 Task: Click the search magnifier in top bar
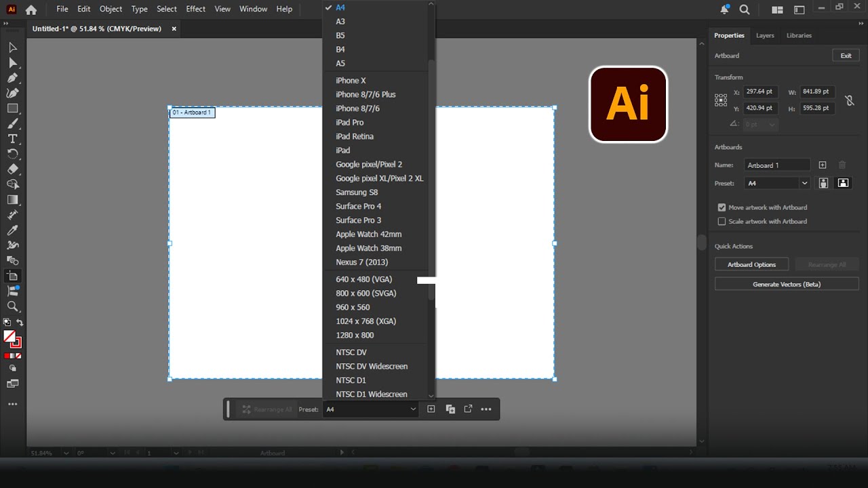744,9
